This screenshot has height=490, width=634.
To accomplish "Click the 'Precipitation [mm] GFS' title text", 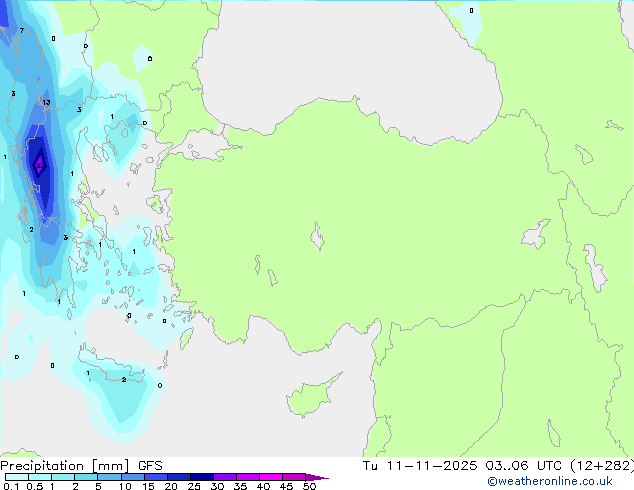I will click(x=81, y=466).
